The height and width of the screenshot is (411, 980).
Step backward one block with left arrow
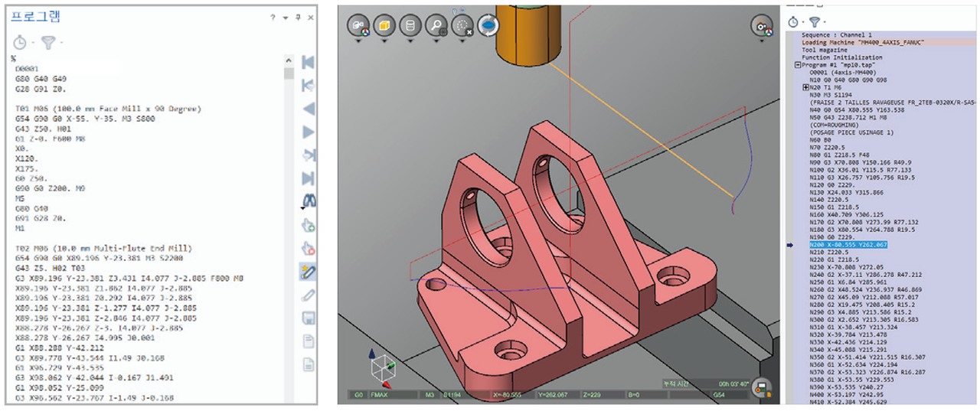[x=309, y=109]
